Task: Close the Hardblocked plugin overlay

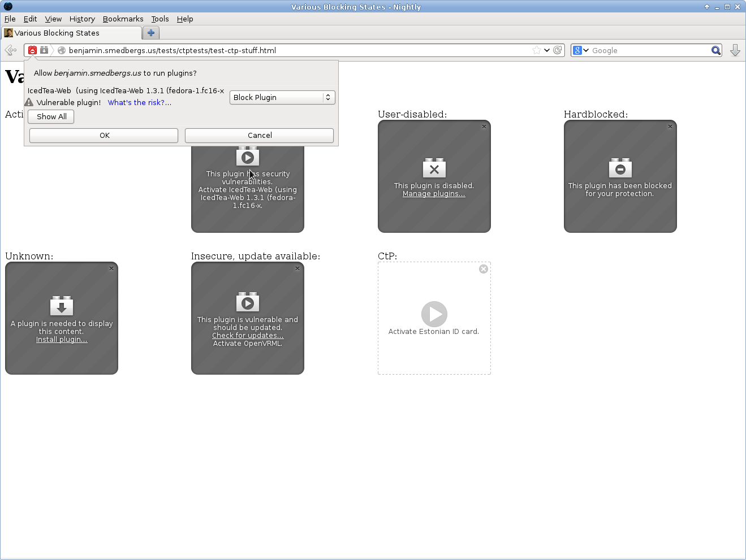Action: click(x=670, y=127)
